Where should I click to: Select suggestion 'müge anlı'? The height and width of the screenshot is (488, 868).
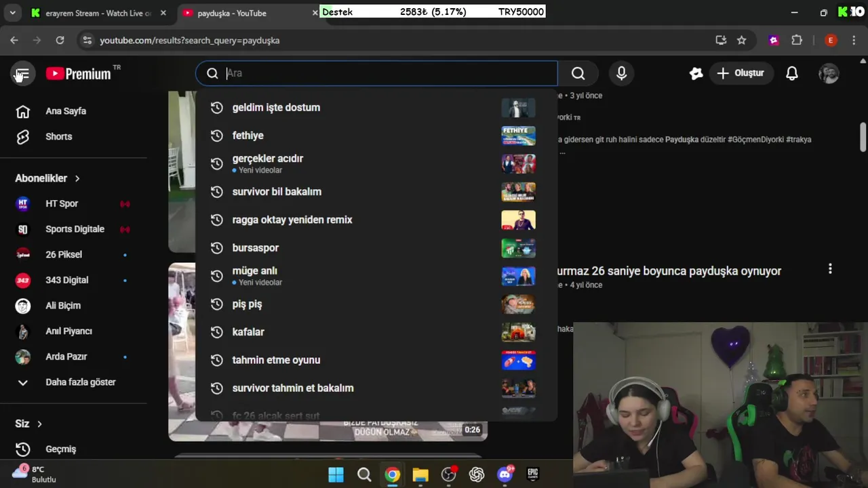376,276
